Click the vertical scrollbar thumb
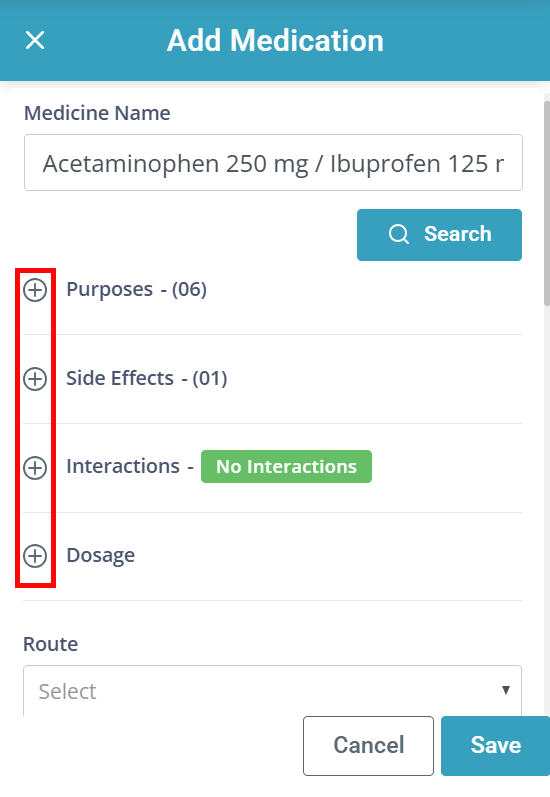 [x=547, y=203]
